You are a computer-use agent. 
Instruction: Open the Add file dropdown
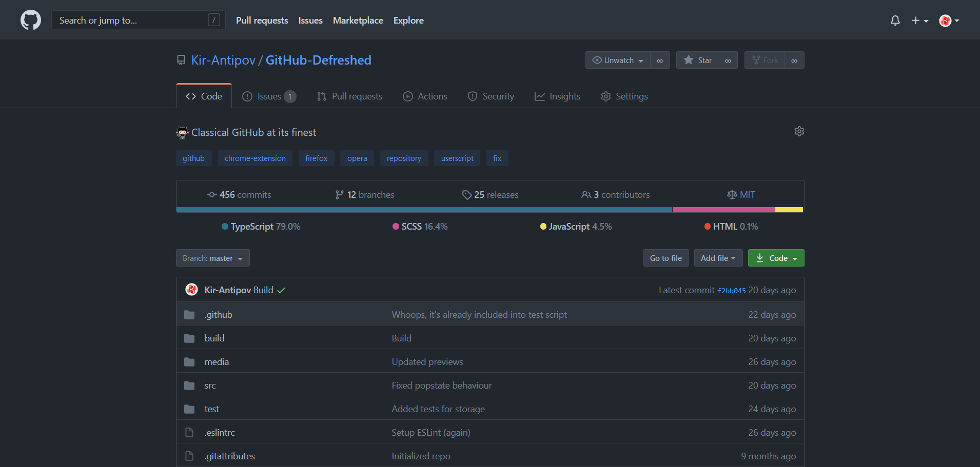point(718,258)
